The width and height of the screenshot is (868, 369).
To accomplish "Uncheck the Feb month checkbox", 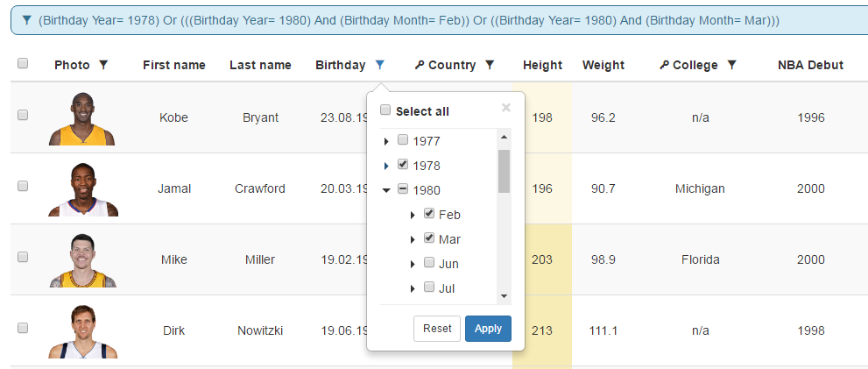I will (x=429, y=214).
